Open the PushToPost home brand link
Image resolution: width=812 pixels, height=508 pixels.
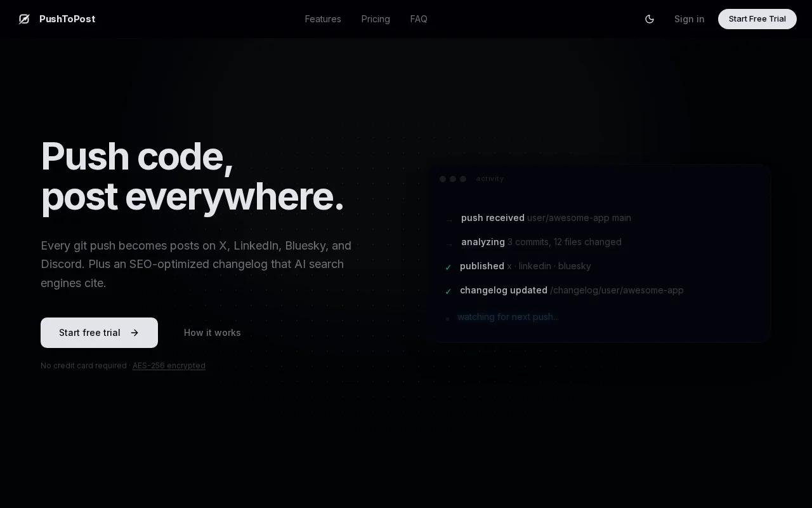pos(57,19)
